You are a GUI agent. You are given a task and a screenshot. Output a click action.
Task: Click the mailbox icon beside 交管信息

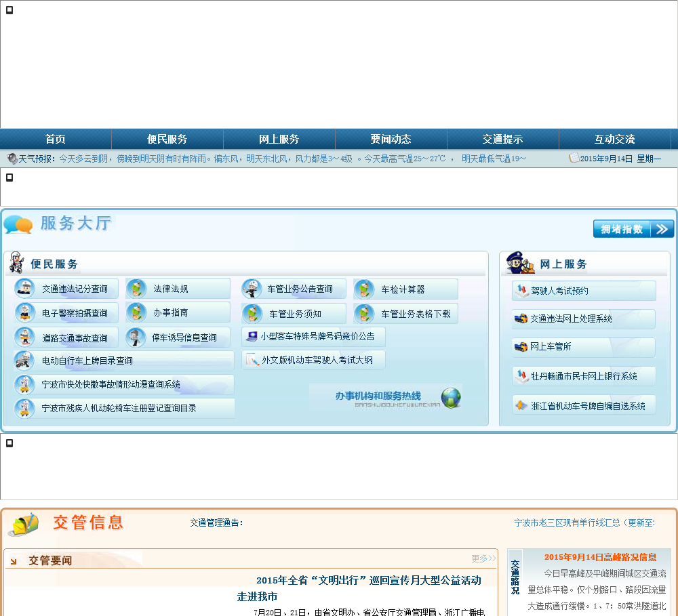pos(24,524)
